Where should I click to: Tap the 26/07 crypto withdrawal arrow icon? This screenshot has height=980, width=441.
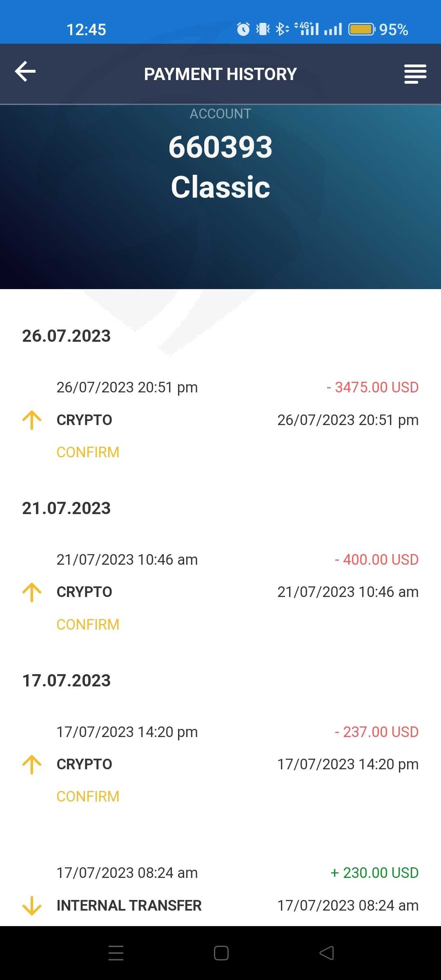click(32, 420)
